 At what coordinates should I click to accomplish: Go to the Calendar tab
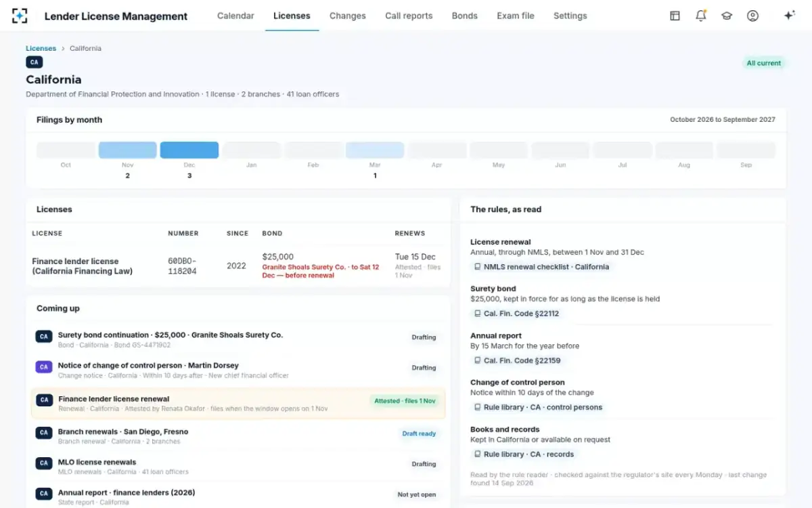(x=235, y=16)
